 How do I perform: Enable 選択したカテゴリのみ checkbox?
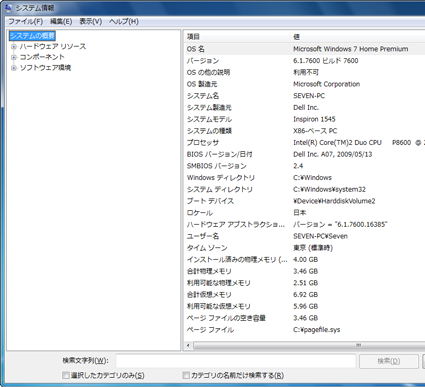(66, 375)
